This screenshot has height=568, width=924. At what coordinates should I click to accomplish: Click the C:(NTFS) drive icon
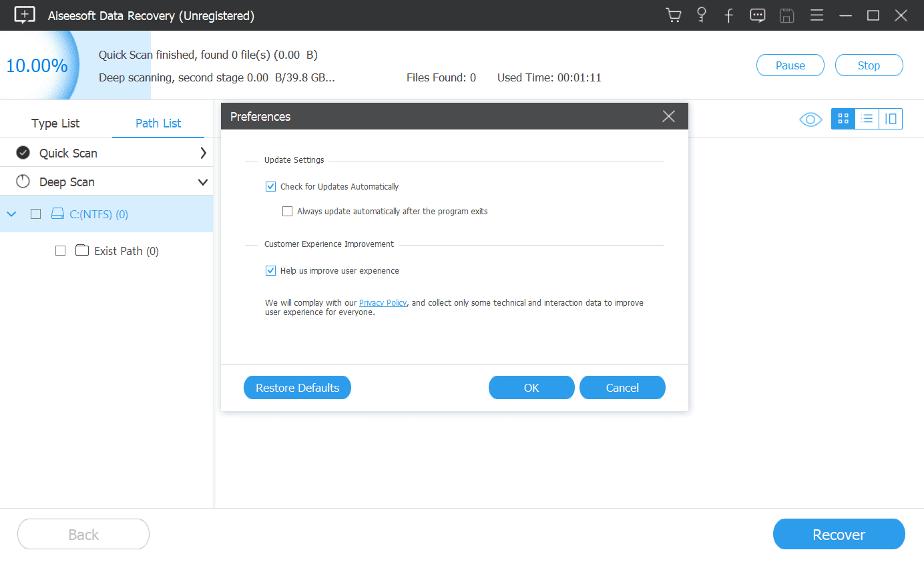pyautogui.click(x=58, y=214)
